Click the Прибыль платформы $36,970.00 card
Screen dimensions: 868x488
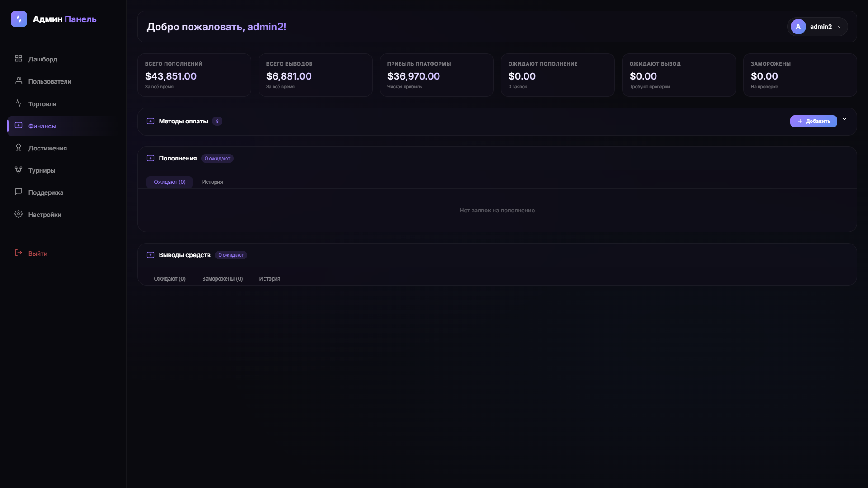pyautogui.click(x=437, y=75)
